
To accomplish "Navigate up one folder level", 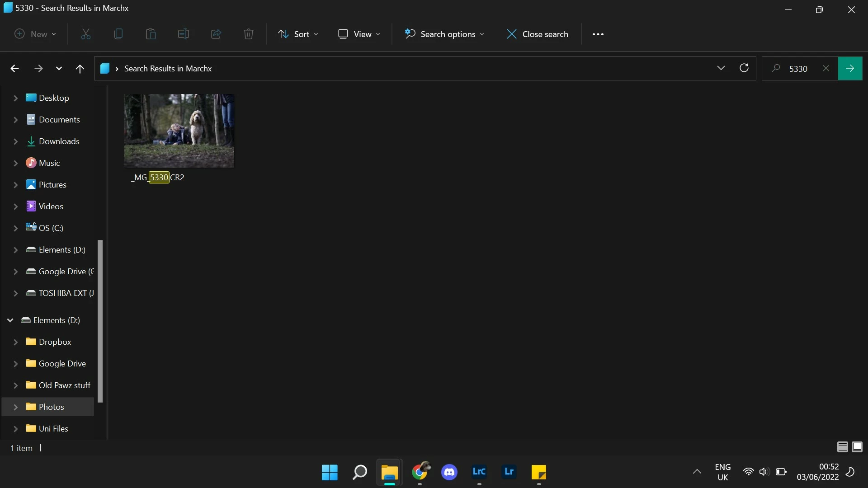I will [80, 69].
